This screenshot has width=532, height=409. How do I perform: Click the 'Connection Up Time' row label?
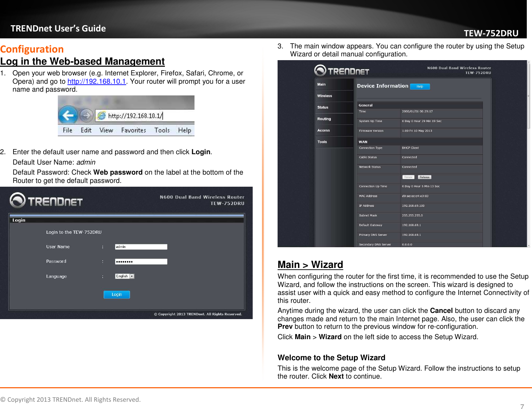tap(373, 186)
